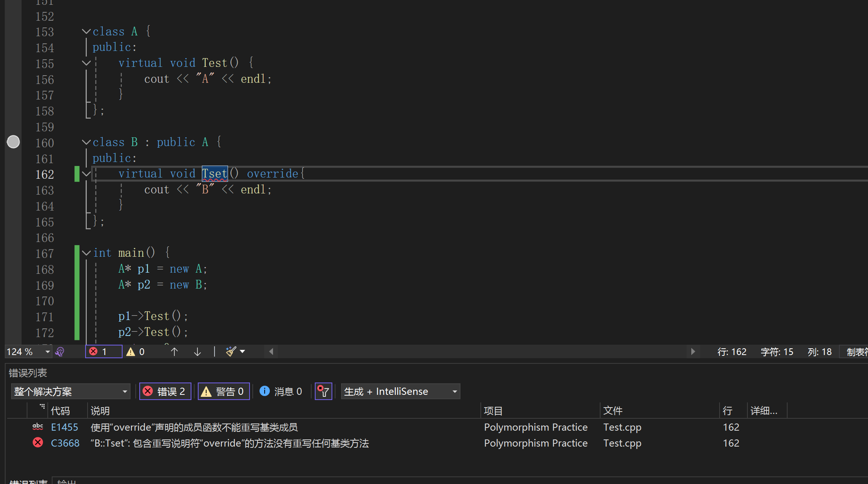868x484 pixels.
Task: Open the 124 % zoom level dropdown
Action: tap(47, 352)
